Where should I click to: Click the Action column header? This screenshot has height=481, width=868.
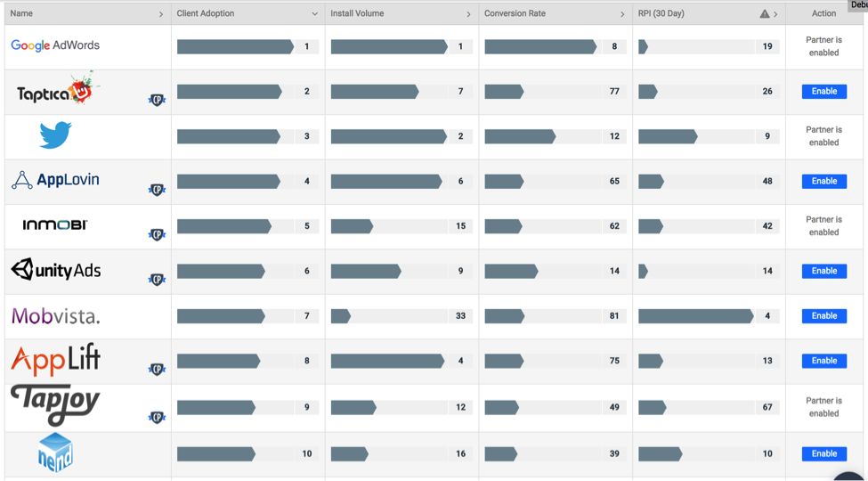pyautogui.click(x=823, y=13)
